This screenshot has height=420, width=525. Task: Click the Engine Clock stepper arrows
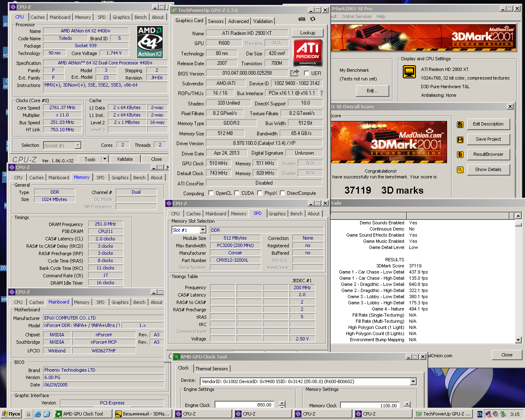click(x=282, y=405)
